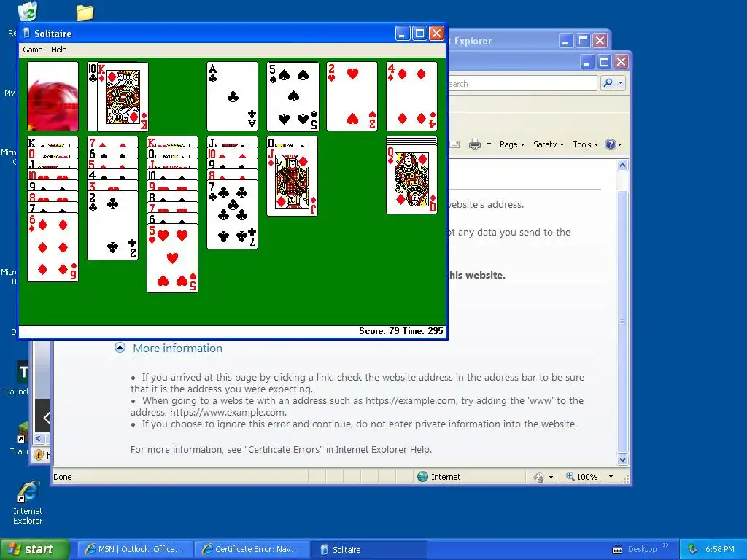This screenshot has width=747, height=560.
Task: Open the Safety dropdown menu
Action: [x=549, y=144]
